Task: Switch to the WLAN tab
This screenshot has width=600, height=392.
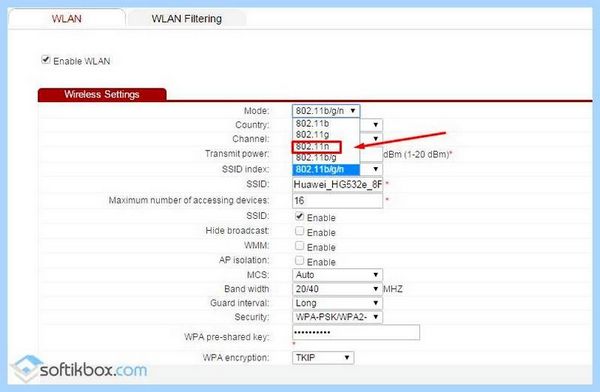Action: tap(67, 18)
